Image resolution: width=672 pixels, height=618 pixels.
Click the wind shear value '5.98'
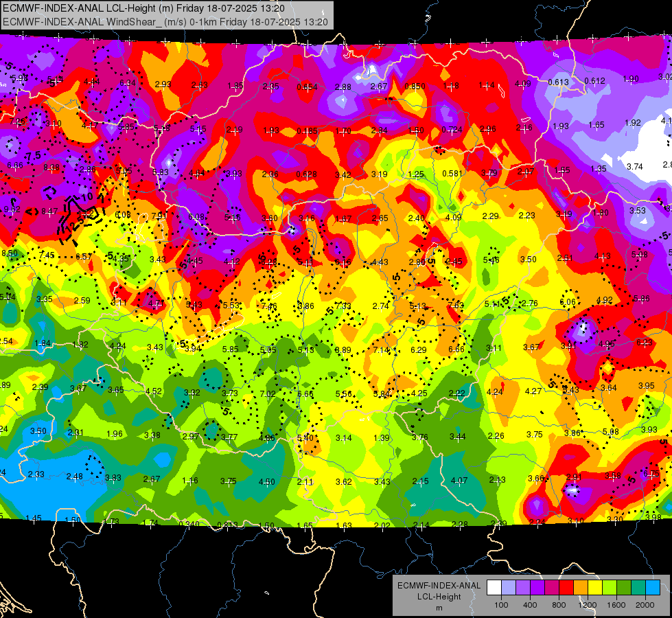[x=19, y=78]
